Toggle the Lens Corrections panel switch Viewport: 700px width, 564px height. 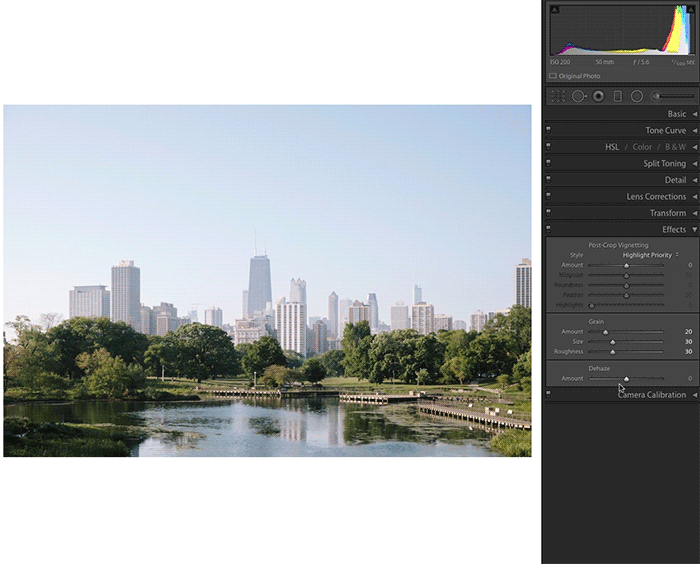coord(549,196)
